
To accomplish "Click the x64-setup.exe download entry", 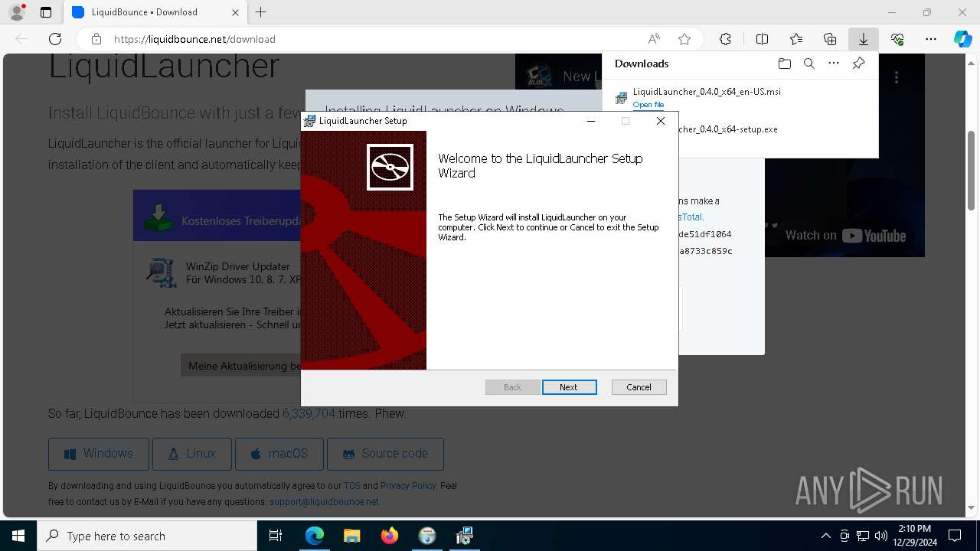I will coord(727,129).
